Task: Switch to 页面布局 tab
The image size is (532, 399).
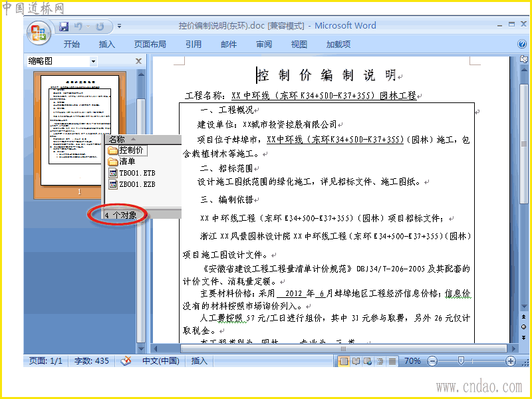Action: click(x=150, y=44)
